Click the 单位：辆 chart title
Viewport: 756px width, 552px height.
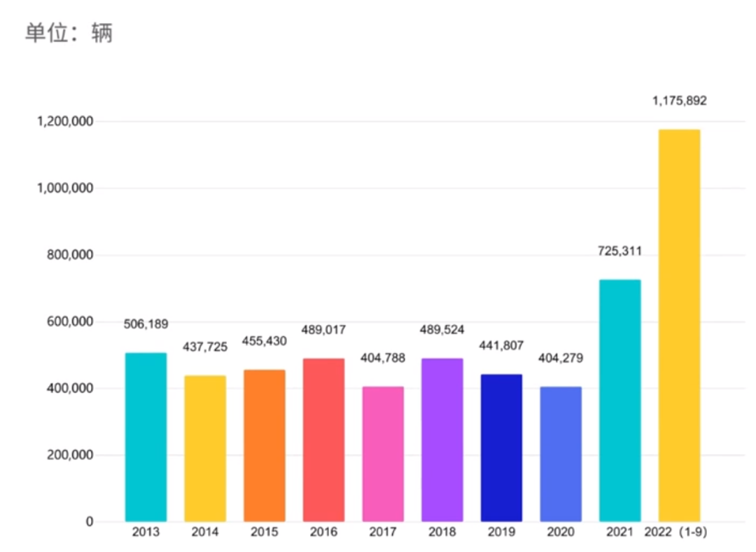click(x=69, y=32)
